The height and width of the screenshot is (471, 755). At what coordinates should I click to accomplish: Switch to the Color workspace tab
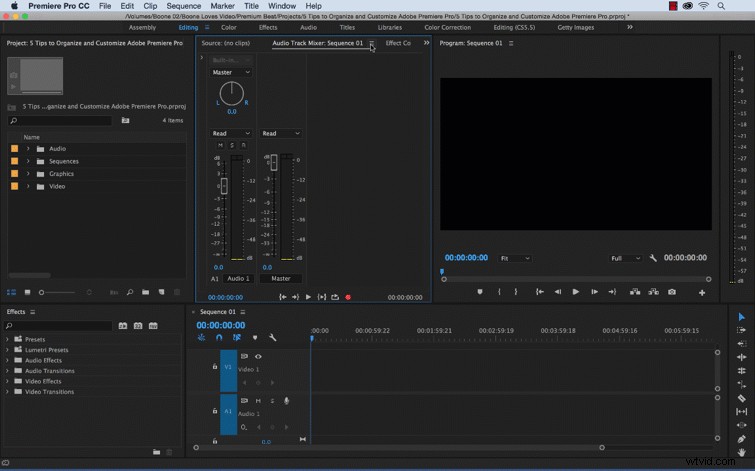229,27
